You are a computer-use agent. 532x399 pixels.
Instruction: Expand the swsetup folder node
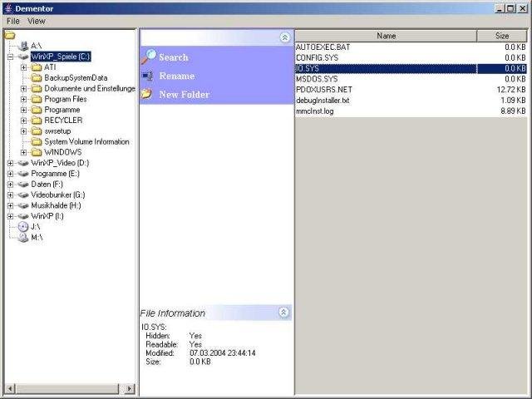23,131
